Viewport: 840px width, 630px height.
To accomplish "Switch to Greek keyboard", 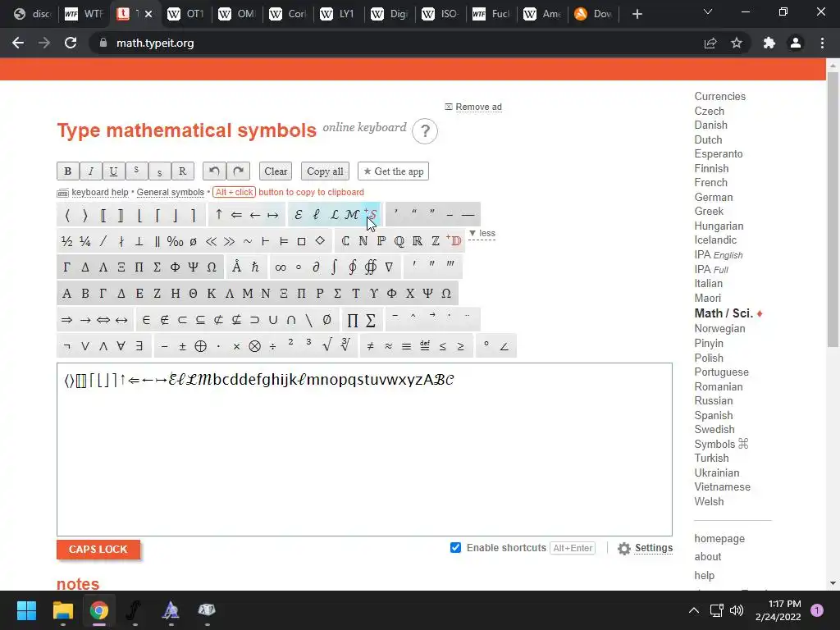I will [709, 212].
